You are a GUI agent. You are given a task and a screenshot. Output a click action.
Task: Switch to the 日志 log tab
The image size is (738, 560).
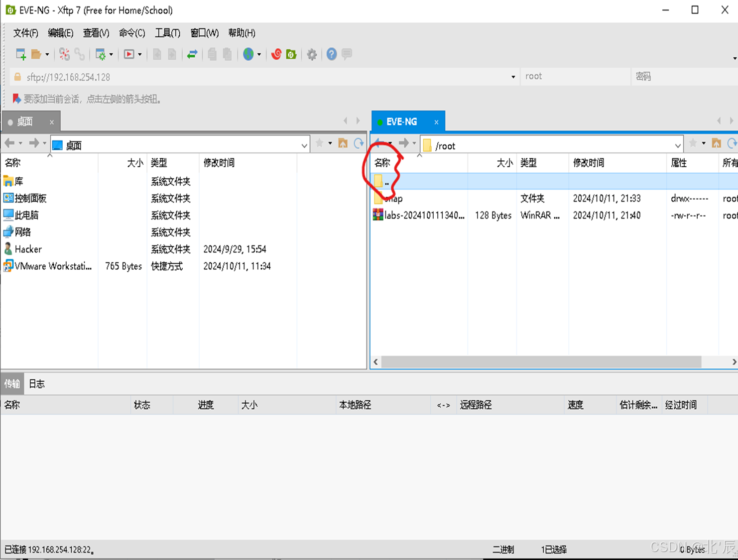point(37,384)
